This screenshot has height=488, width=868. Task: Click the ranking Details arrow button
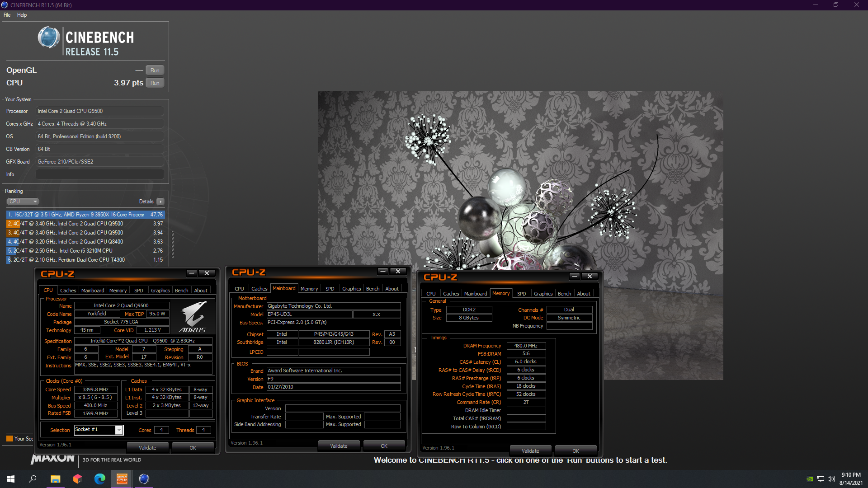click(x=160, y=202)
